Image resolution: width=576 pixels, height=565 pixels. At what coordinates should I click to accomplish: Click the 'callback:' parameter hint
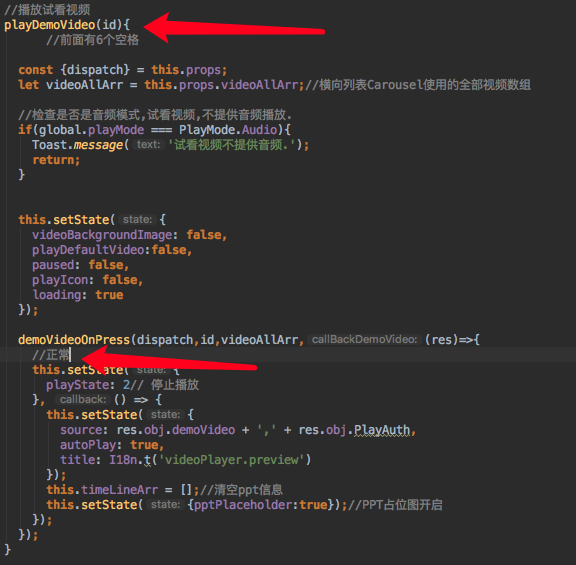pos(83,399)
